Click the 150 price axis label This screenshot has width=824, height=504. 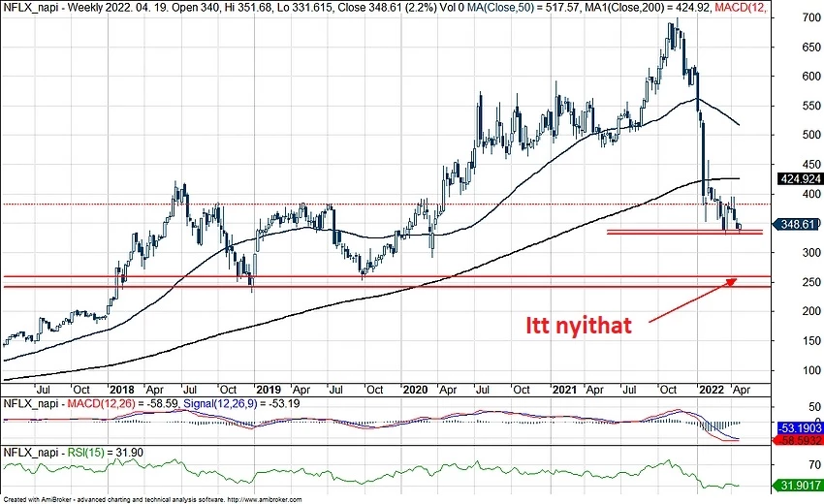[811, 340]
